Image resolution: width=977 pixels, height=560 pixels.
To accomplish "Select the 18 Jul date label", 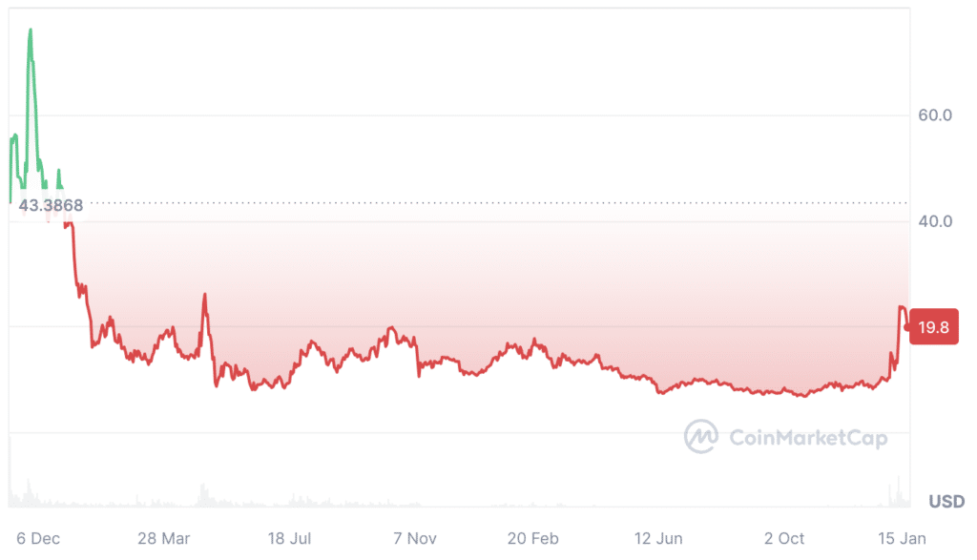I will (x=290, y=539).
